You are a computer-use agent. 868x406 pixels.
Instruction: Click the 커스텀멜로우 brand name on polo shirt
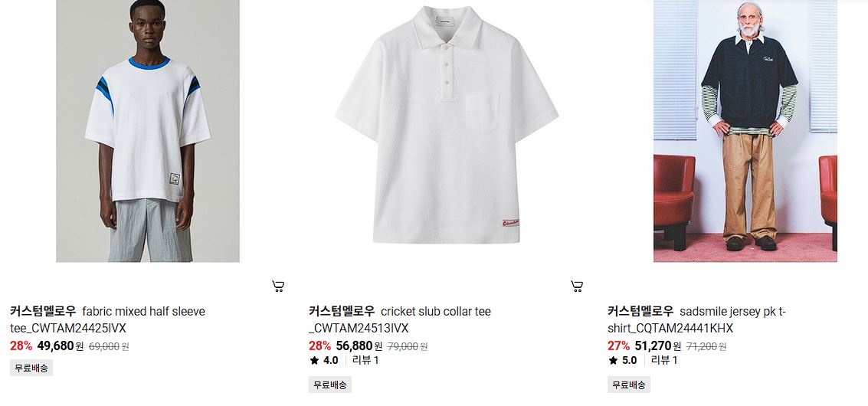tap(342, 311)
